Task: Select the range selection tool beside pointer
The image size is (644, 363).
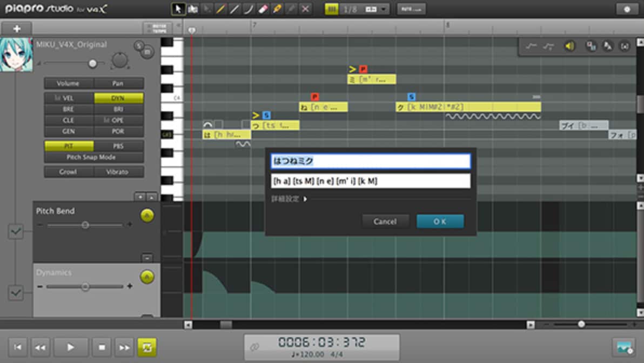Action: pyautogui.click(x=192, y=9)
